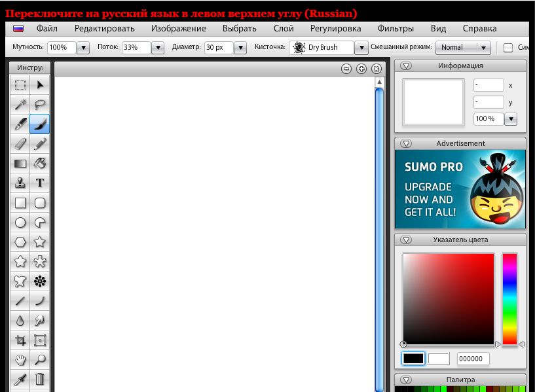Open the Кисточка Dry Brush dropdown
Screen dimensions: 535x392
362,48
